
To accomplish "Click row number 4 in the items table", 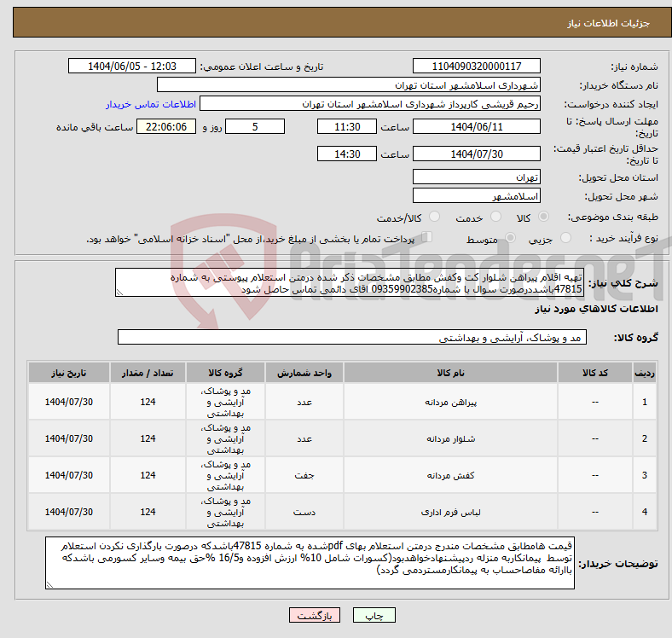I will pyautogui.click(x=644, y=512).
